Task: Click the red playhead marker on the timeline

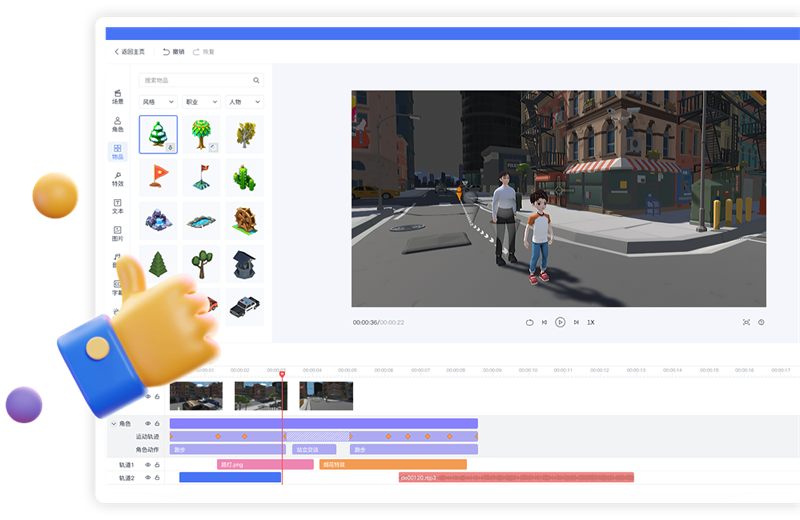Action: (282, 375)
